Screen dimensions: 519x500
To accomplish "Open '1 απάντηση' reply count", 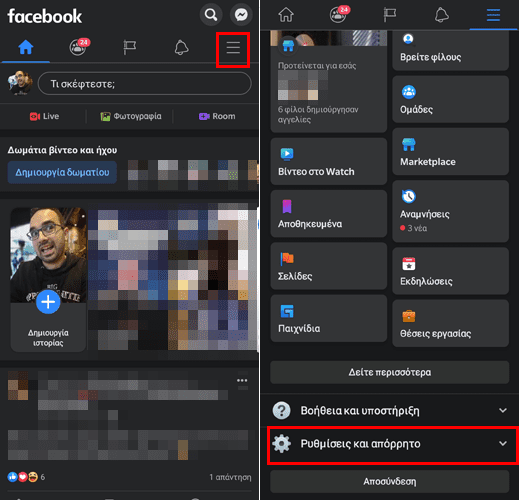I will [230, 477].
